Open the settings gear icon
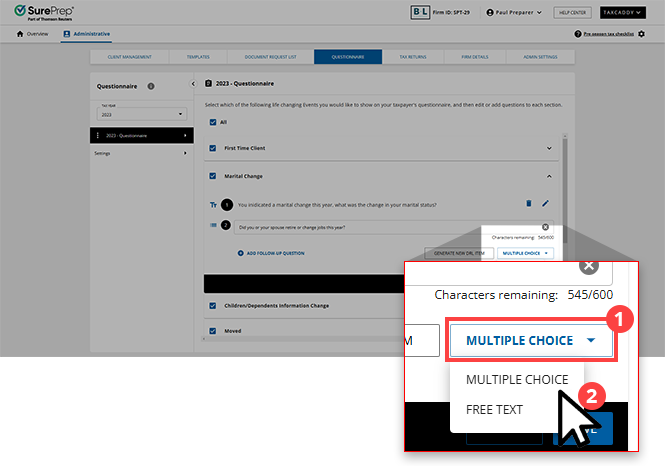This screenshot has width=665, height=466. click(x=641, y=34)
